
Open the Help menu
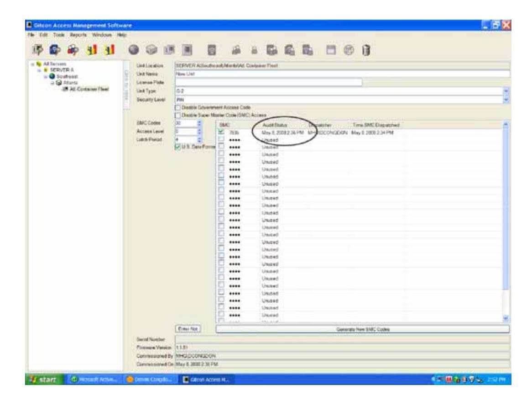[121, 35]
